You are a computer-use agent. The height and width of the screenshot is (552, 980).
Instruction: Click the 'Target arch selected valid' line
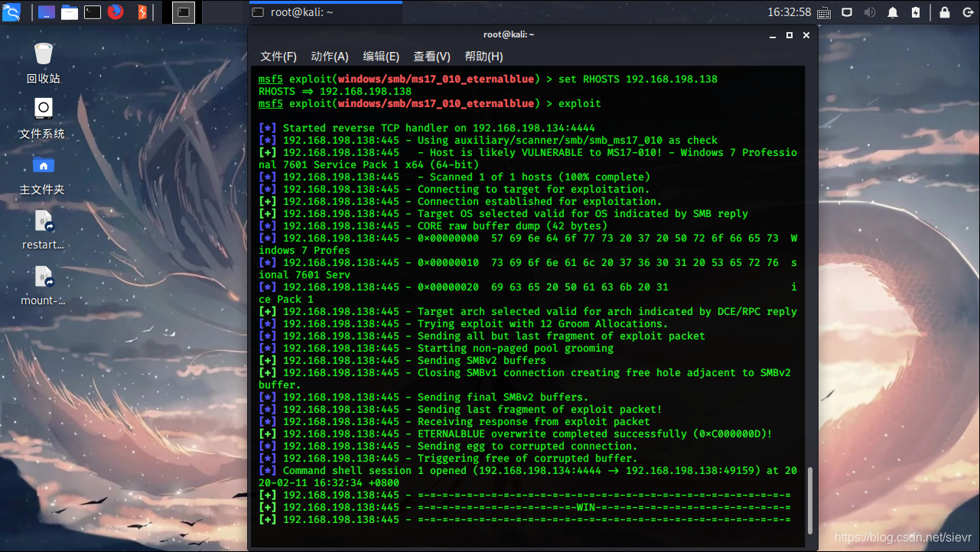coord(528,312)
